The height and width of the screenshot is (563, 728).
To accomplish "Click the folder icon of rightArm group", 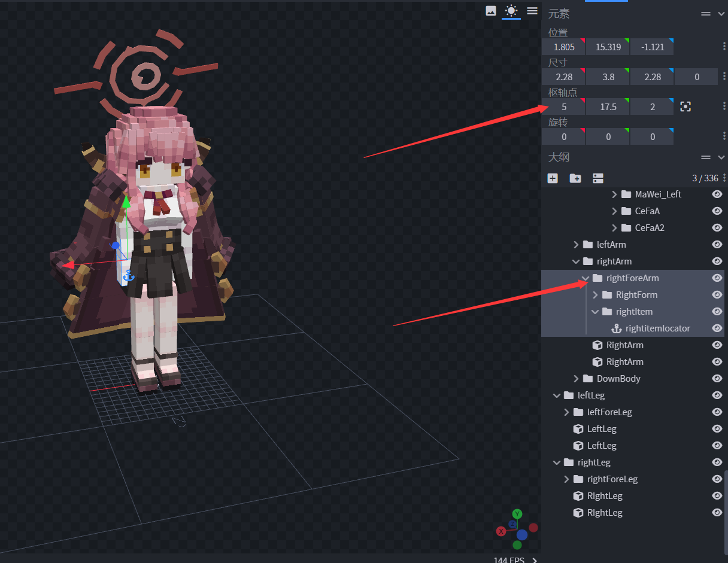I will pos(588,261).
